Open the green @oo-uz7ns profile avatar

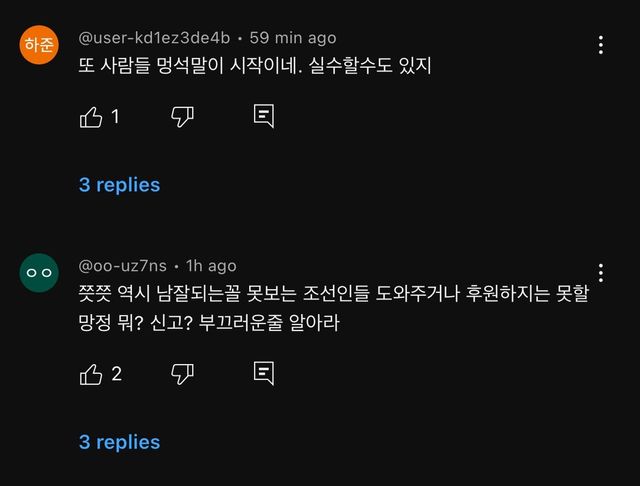pos(40,272)
